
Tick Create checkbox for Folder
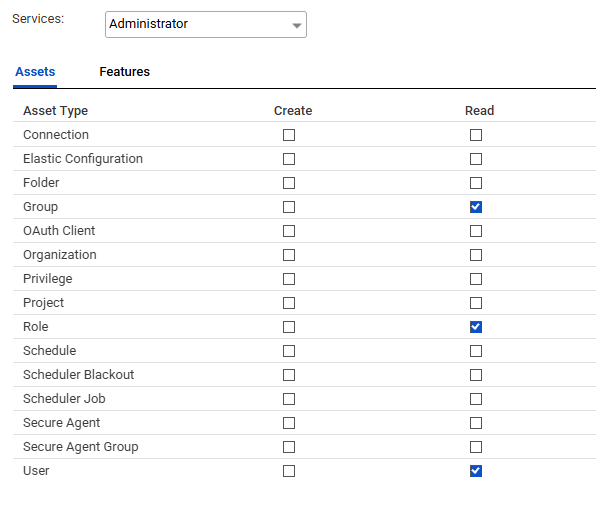click(289, 183)
